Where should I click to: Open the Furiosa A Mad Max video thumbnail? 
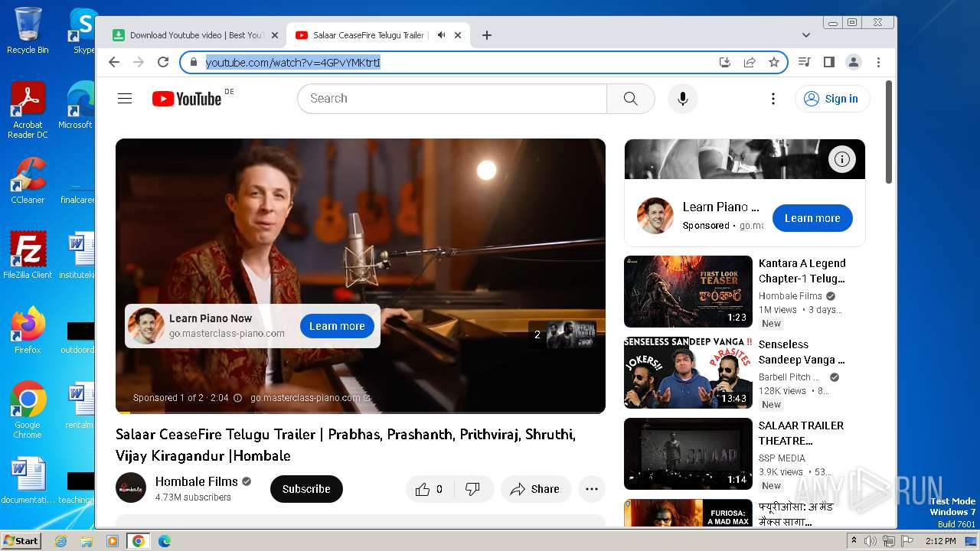coord(688,514)
